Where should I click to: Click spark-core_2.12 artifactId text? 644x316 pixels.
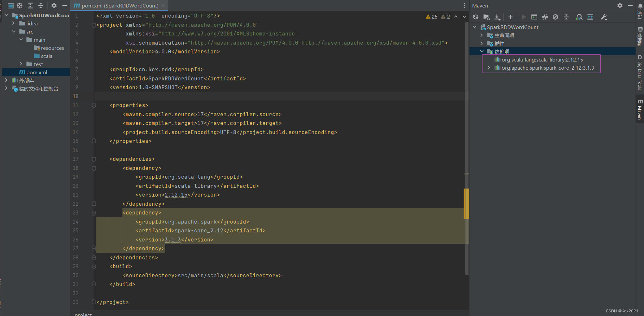[x=199, y=230]
